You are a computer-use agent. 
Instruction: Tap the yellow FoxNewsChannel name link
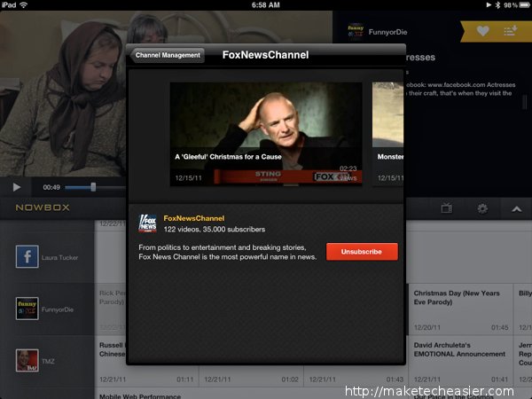[x=193, y=218]
